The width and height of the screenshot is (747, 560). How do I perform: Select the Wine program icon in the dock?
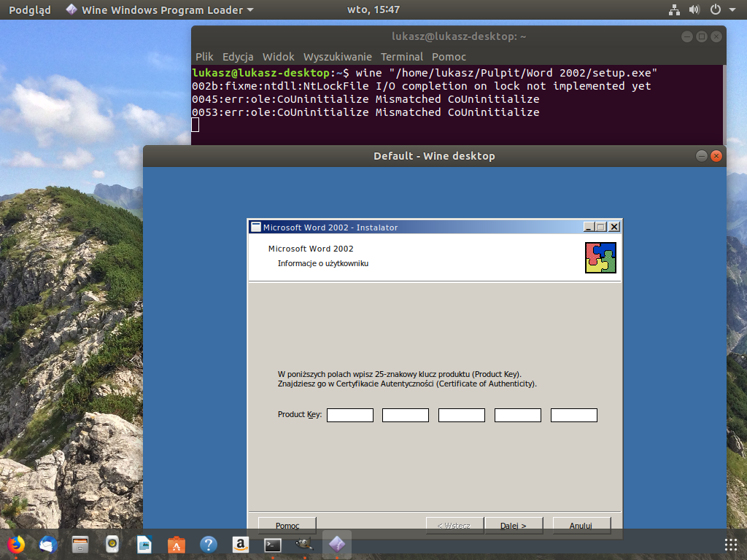[337, 544]
